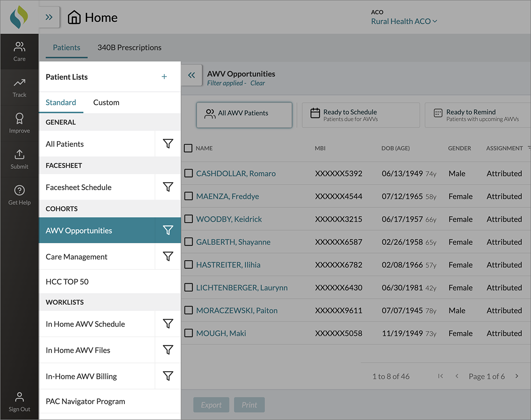Open patient WOODBY, Keidrick
The image size is (531, 420).
tap(229, 219)
